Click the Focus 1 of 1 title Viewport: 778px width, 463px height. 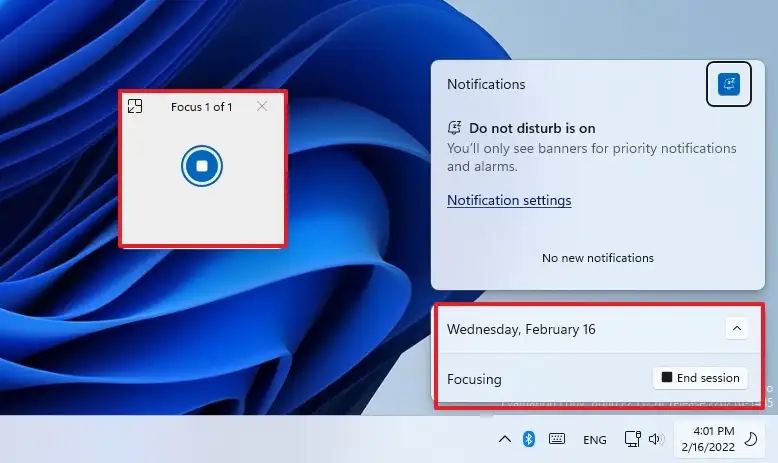click(201, 107)
